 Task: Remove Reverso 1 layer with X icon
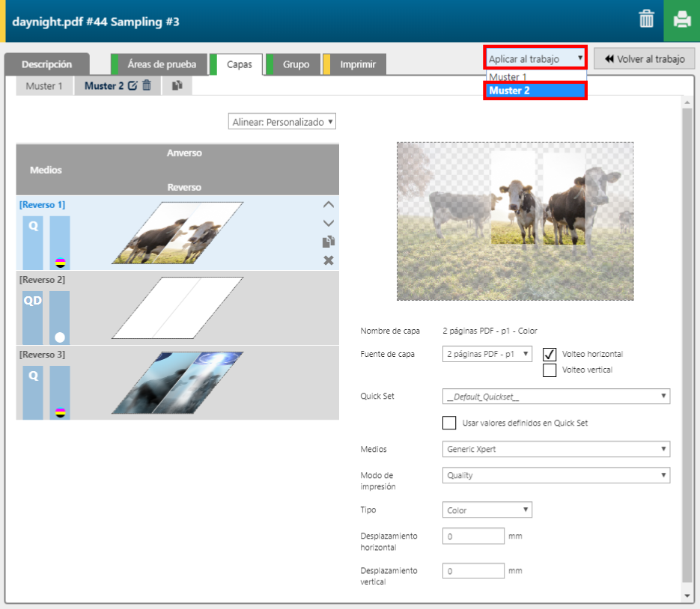328,260
